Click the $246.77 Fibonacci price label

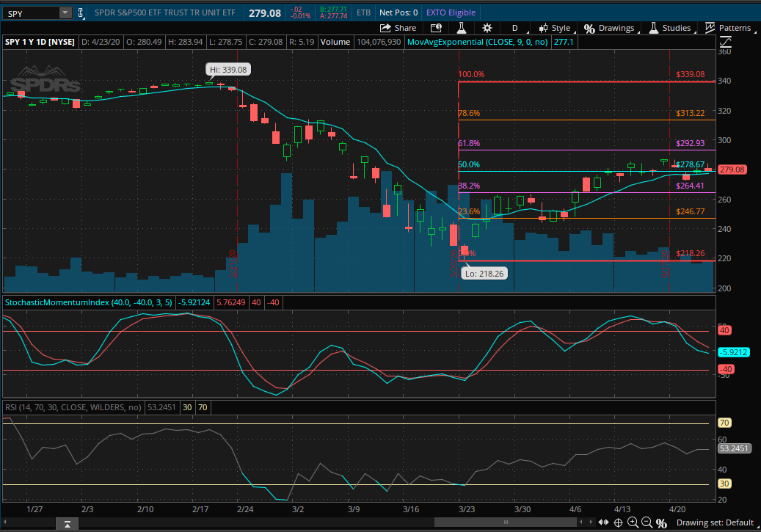point(690,211)
